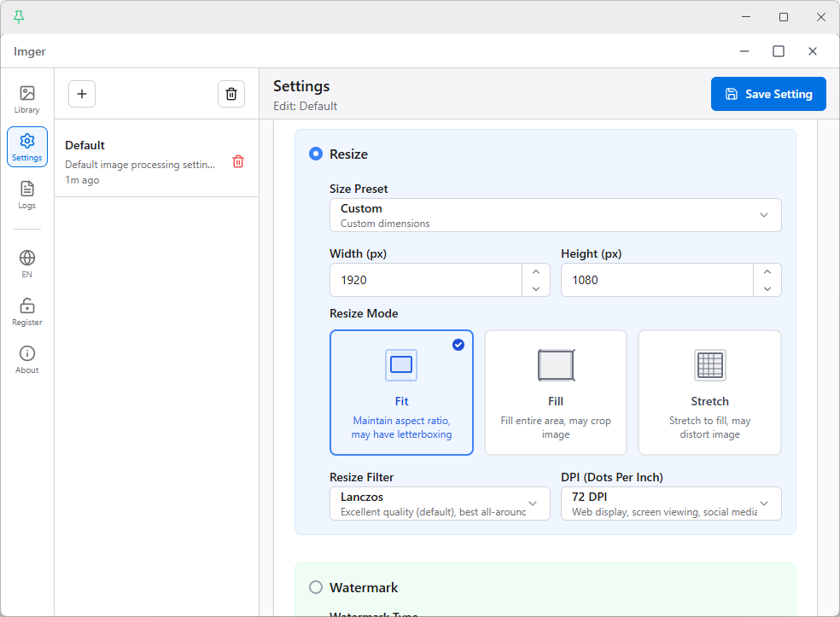The height and width of the screenshot is (617, 840).
Task: Select the Resize radio button
Action: click(316, 154)
